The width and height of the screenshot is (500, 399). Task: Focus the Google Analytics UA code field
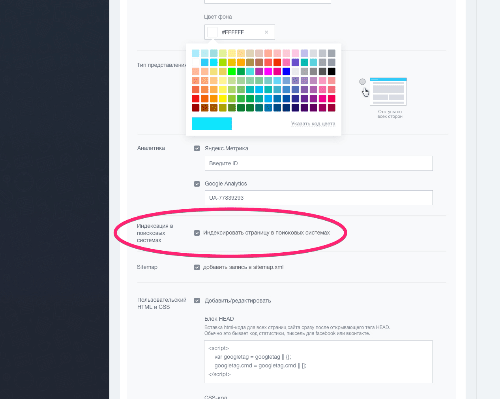coord(319,198)
